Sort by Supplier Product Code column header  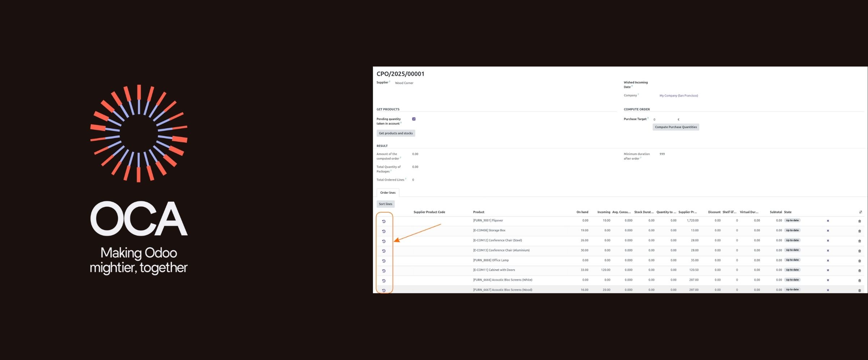[429, 212]
